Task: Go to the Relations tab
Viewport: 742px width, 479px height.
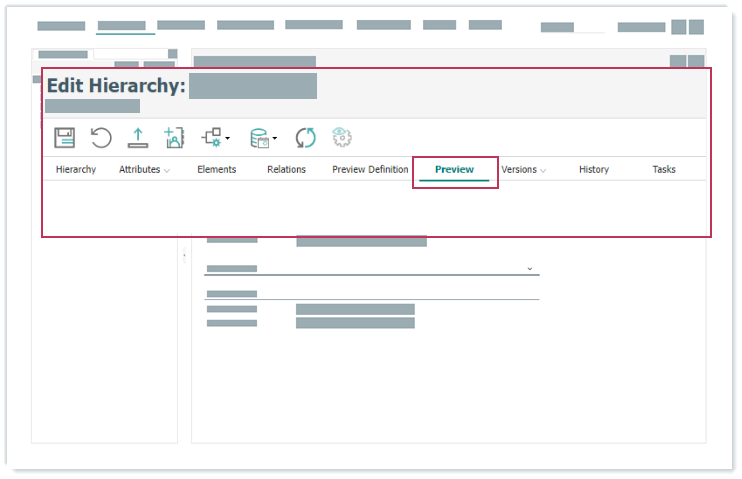Action: point(286,170)
